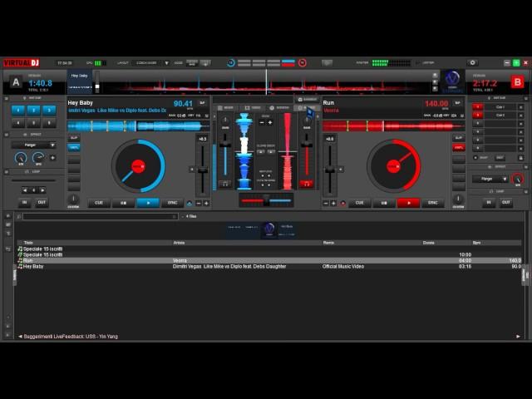Play deck A with the blue play button
The width and height of the screenshot is (532, 399).
pyautogui.click(x=148, y=203)
